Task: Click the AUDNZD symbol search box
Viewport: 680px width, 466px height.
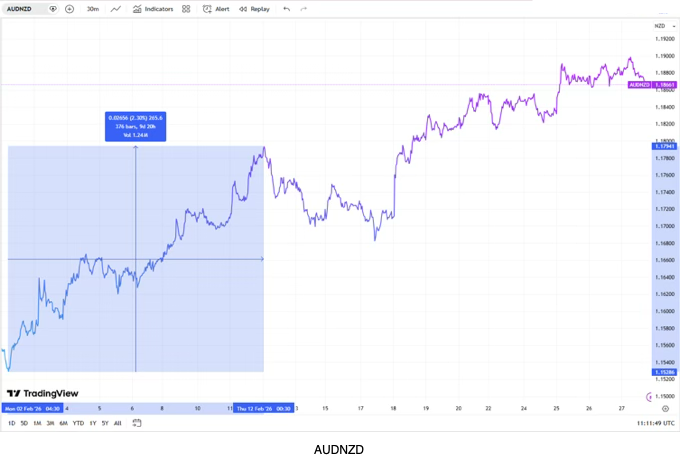Action: point(22,9)
